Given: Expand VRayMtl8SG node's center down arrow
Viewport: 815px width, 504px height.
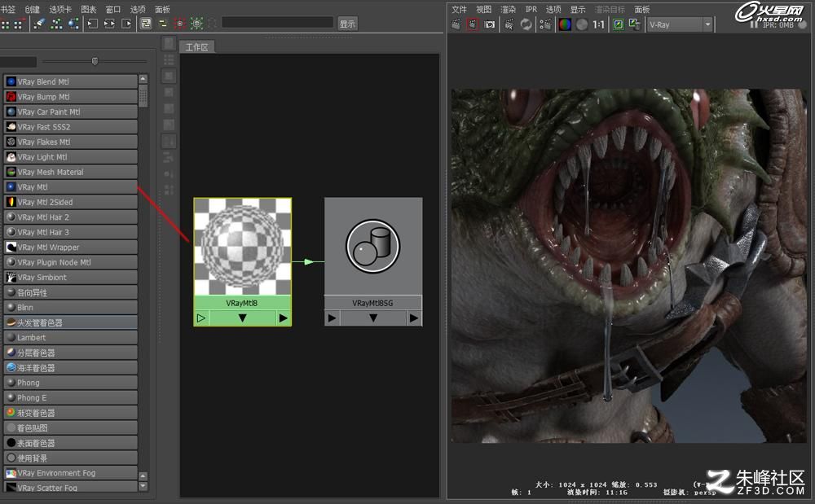Looking at the screenshot, I should pyautogui.click(x=373, y=318).
